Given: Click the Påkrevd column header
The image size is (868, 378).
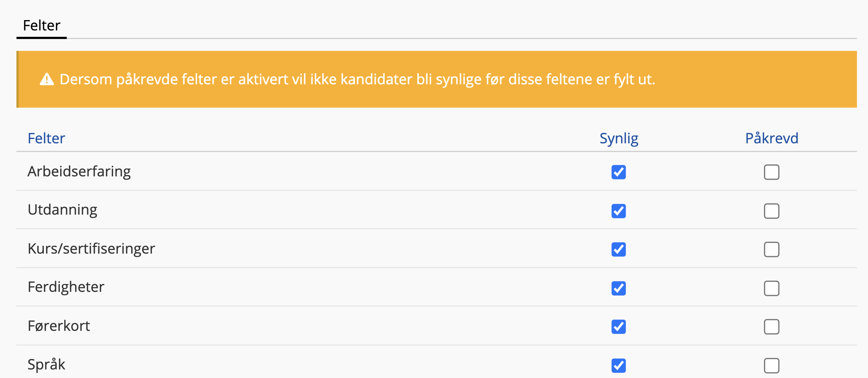Looking at the screenshot, I should (771, 138).
